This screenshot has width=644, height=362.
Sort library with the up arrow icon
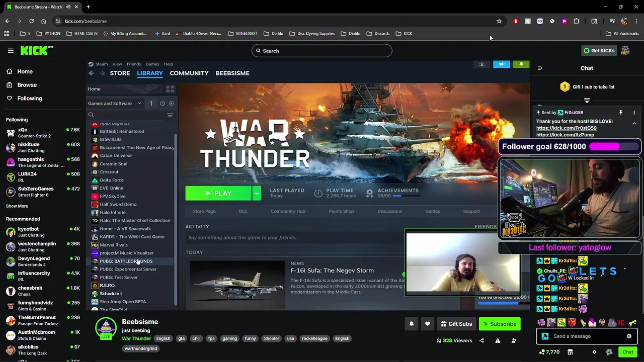(151, 104)
